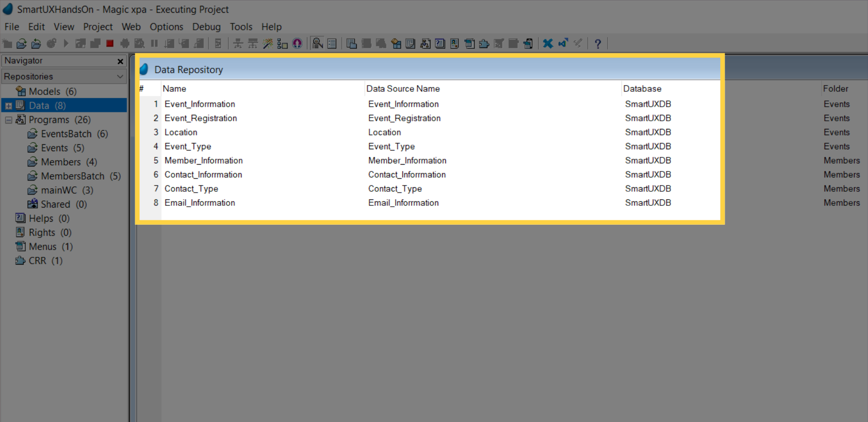
Task: Select the MembersBatch programs folder
Action: point(72,176)
